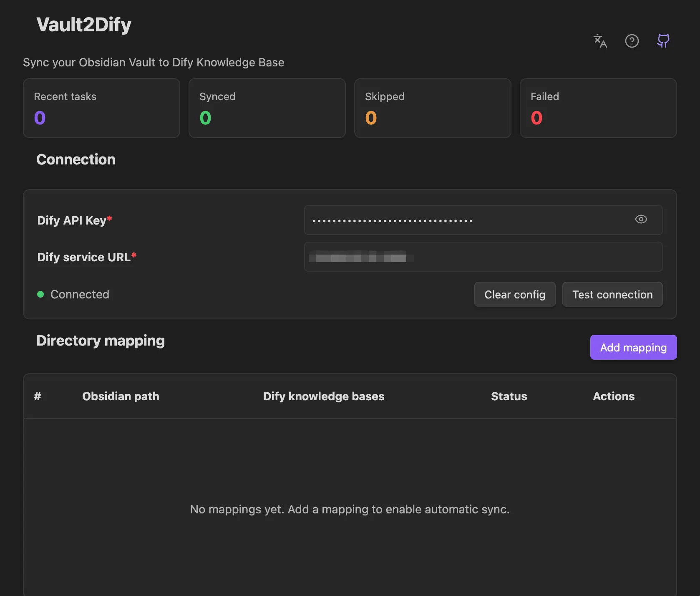Viewport: 700px width, 596px height.
Task: Open the Recent tasks stat card
Action: coord(101,108)
